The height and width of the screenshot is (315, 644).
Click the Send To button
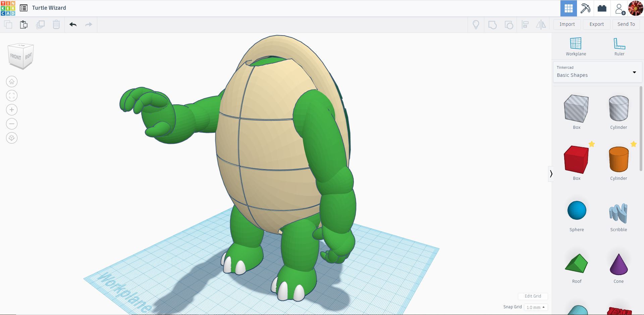coord(626,24)
